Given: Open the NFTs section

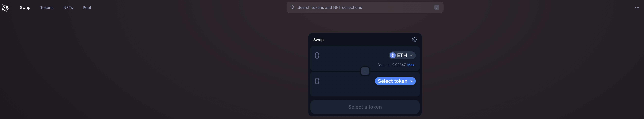Looking at the screenshot, I should click(x=68, y=7).
